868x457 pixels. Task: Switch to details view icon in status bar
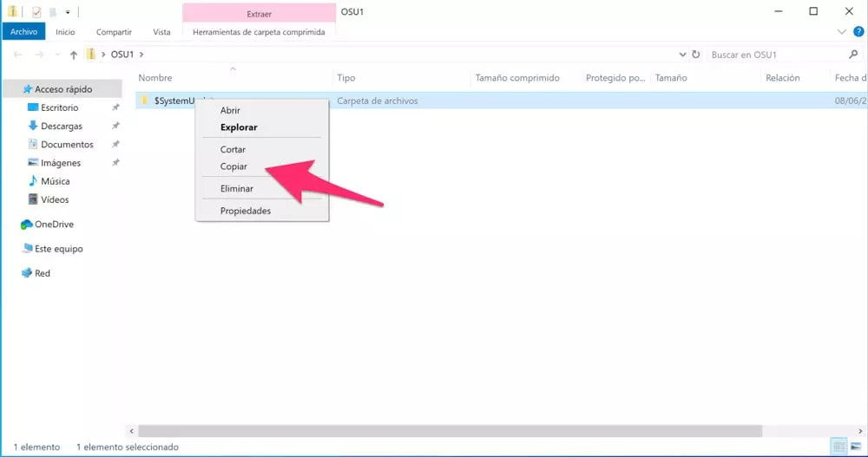(x=838, y=447)
